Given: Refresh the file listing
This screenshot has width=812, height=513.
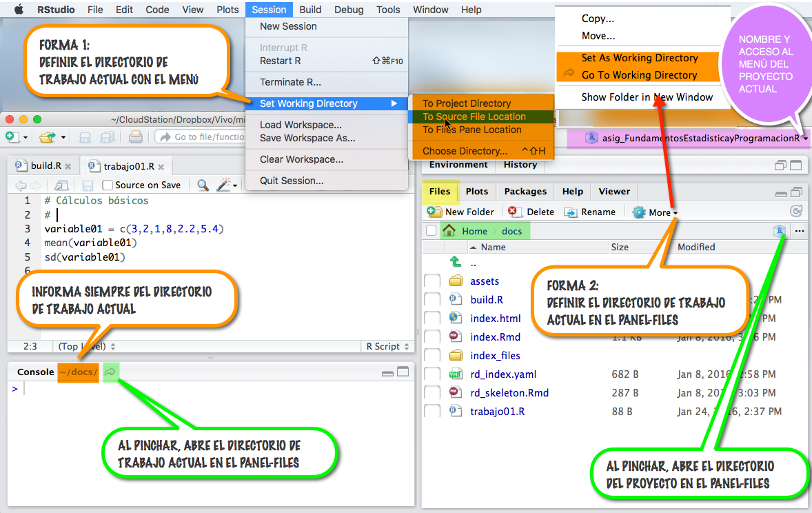Looking at the screenshot, I should tap(796, 211).
